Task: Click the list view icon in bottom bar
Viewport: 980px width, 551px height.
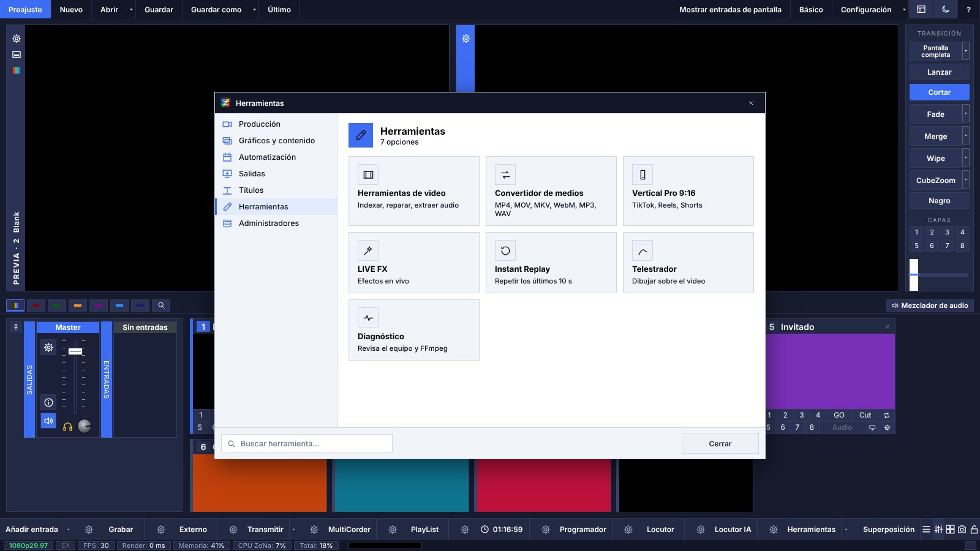Action: (926, 530)
